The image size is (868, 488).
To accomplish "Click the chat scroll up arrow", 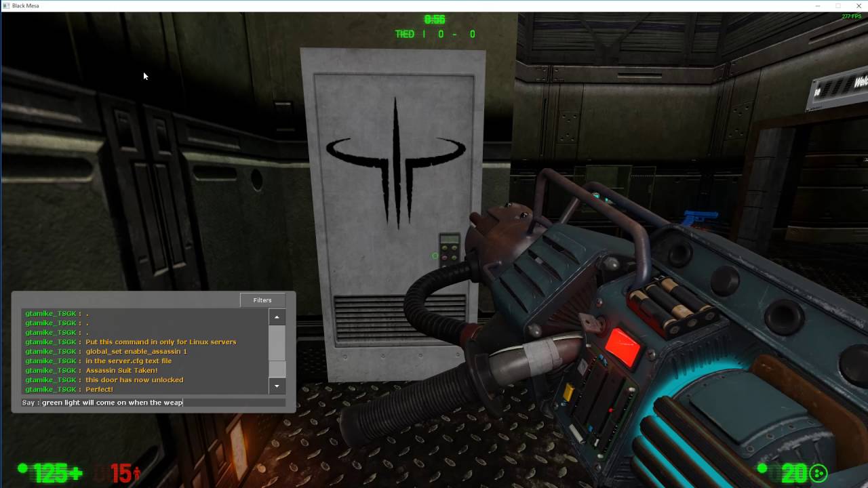I will point(277,317).
